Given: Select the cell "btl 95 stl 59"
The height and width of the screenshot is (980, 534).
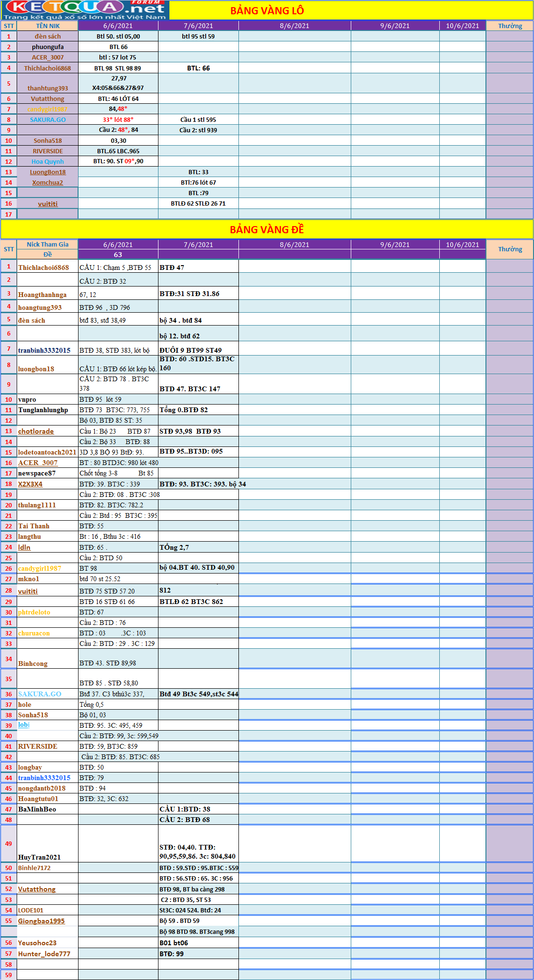Looking at the screenshot, I should (x=198, y=37).
